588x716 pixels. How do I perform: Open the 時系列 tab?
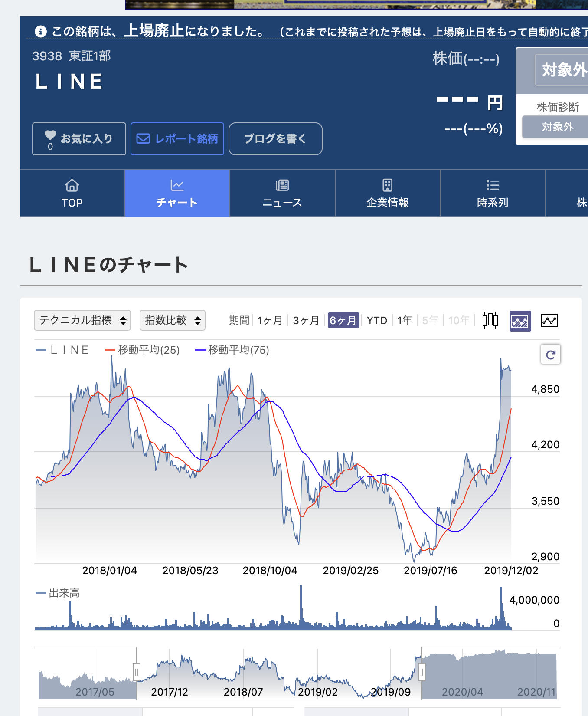tap(493, 193)
